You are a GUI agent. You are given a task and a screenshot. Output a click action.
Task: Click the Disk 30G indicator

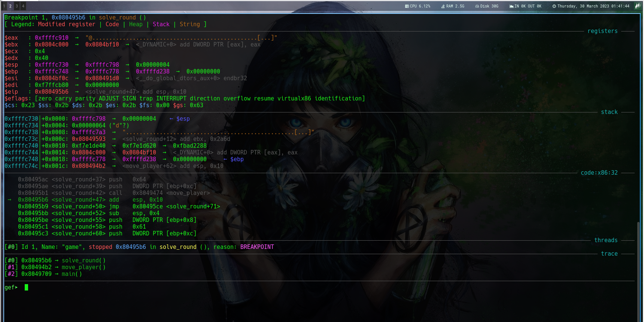coord(487,6)
